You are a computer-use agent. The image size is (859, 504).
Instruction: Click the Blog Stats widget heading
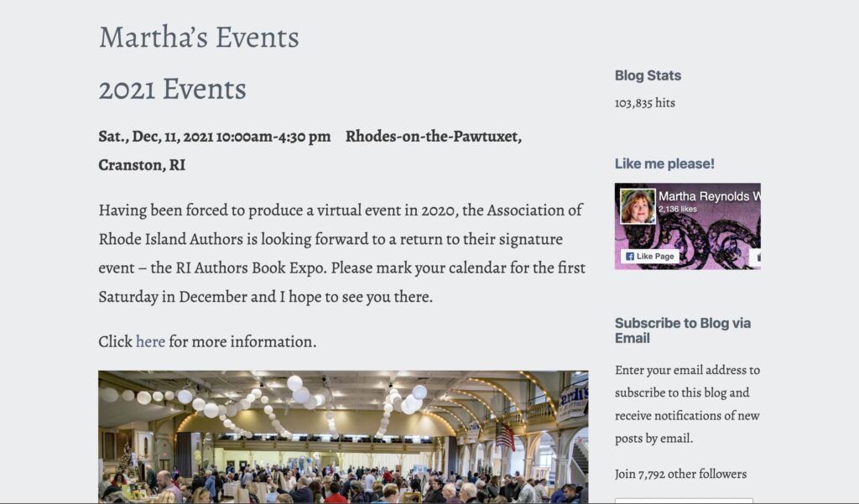coord(648,75)
